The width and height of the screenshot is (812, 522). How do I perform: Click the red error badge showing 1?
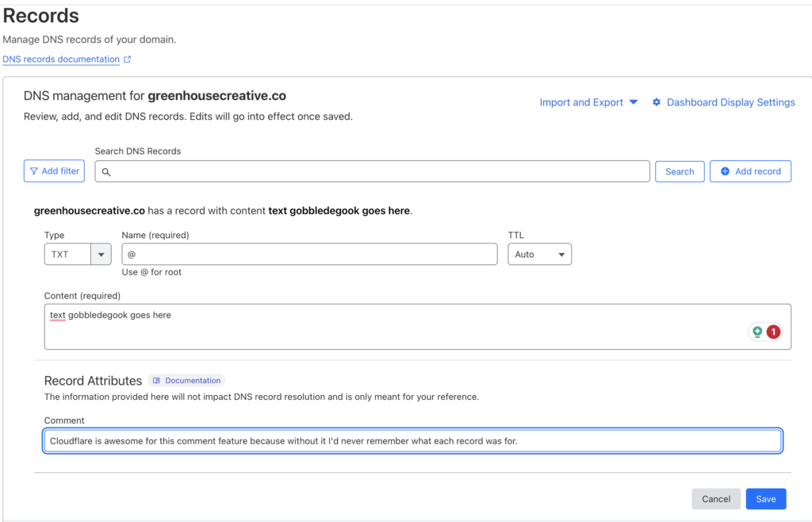click(773, 332)
